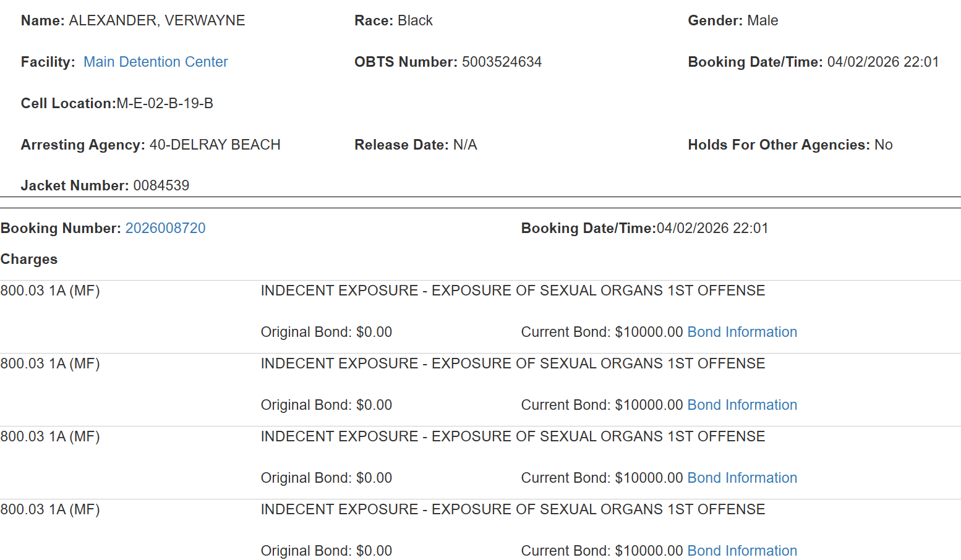The height and width of the screenshot is (560, 961).
Task: Open Bond Information for the second charge
Action: point(741,405)
